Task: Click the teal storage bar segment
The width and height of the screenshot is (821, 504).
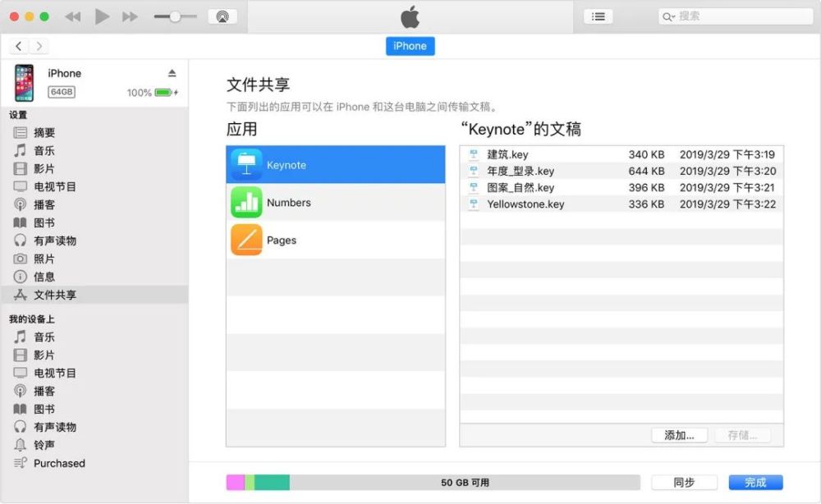Action: pos(272,483)
